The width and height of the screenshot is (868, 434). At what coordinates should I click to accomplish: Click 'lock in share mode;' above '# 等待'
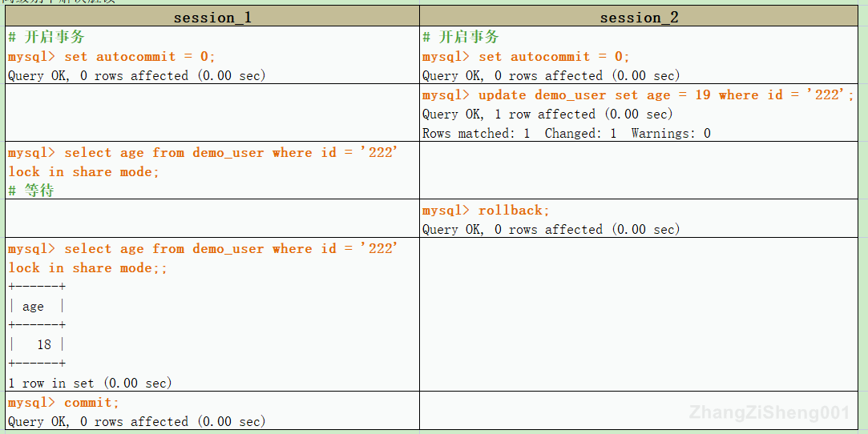pyautogui.click(x=83, y=172)
